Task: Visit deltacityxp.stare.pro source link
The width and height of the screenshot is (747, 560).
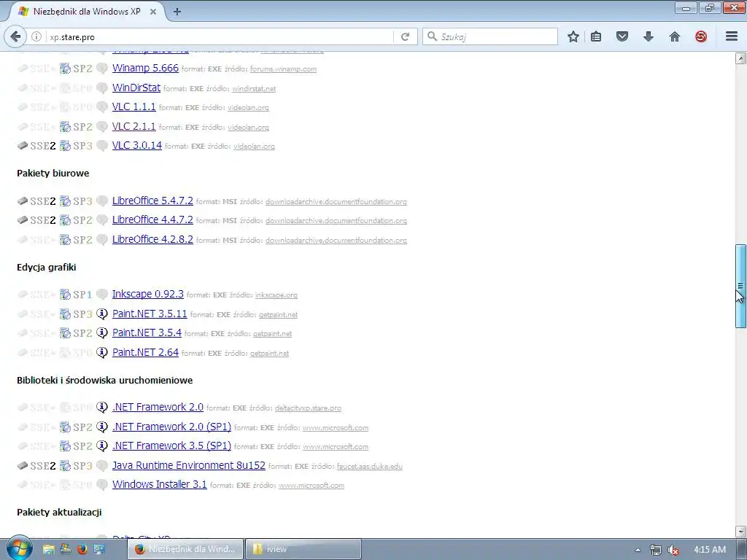Action: [308, 408]
